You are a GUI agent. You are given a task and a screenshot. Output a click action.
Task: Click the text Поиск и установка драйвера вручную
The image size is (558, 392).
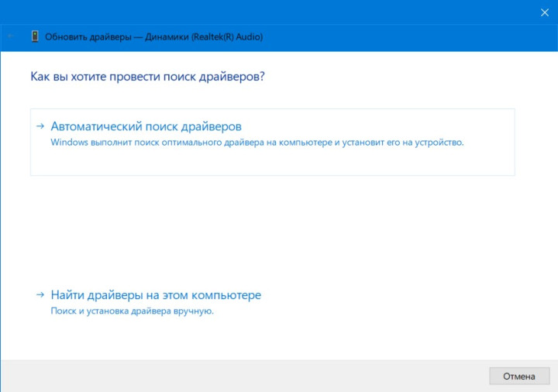[x=132, y=311]
